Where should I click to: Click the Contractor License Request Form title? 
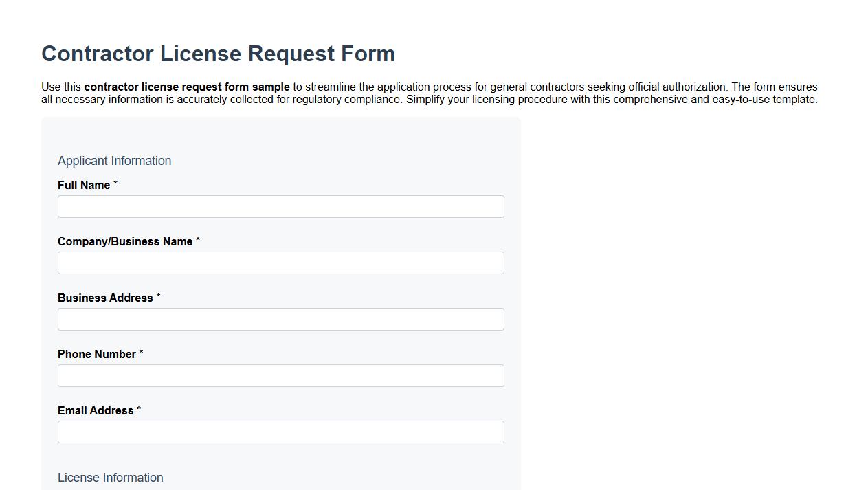218,54
